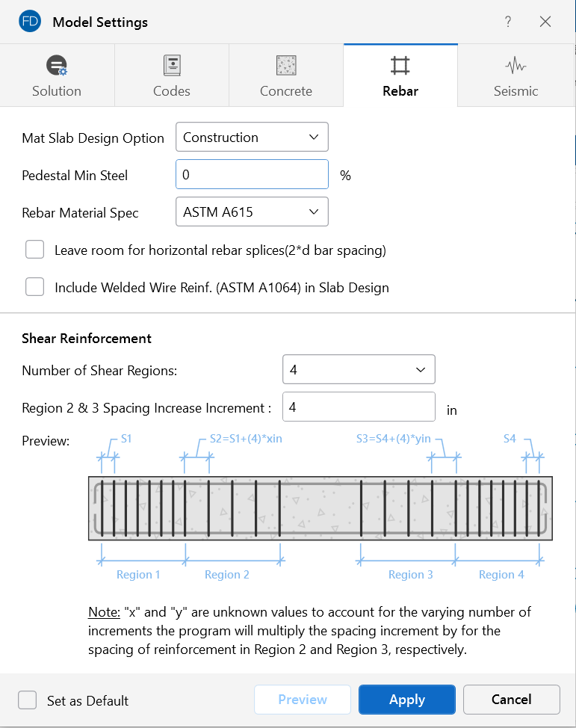This screenshot has width=576, height=728.
Task: Open help with the question mark icon
Action: tap(508, 22)
